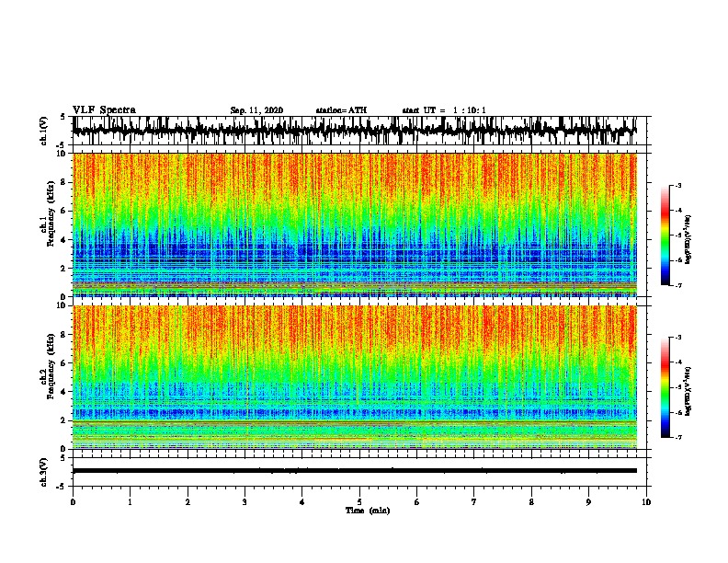Select the ch.2 "Frequency (kHz)" axis label
The height and width of the screenshot is (563, 728).
tap(51, 366)
